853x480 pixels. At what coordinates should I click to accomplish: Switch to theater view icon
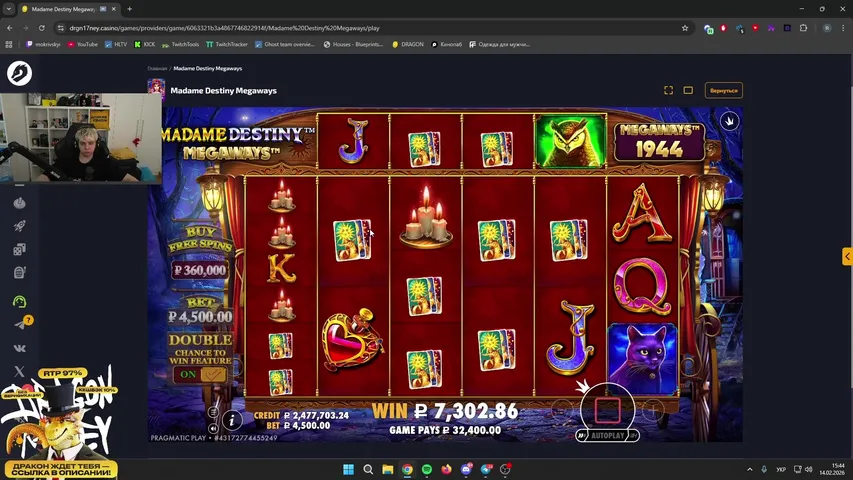point(688,90)
